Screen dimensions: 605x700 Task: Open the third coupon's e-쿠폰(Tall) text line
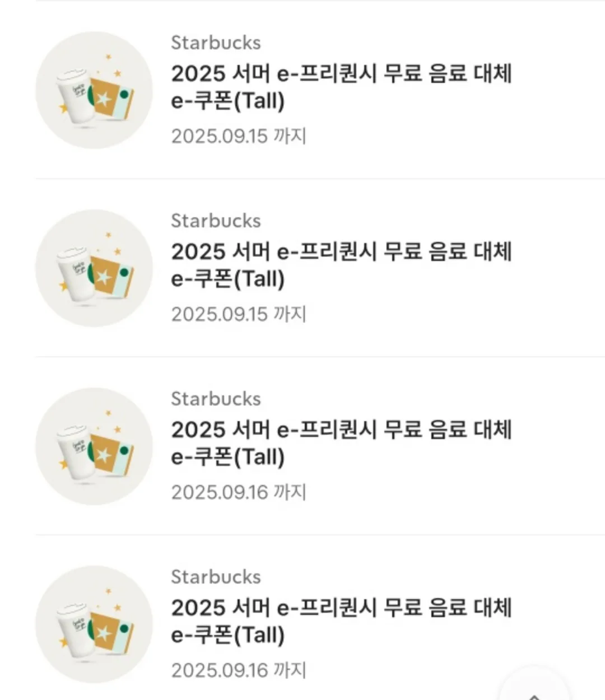(x=228, y=458)
